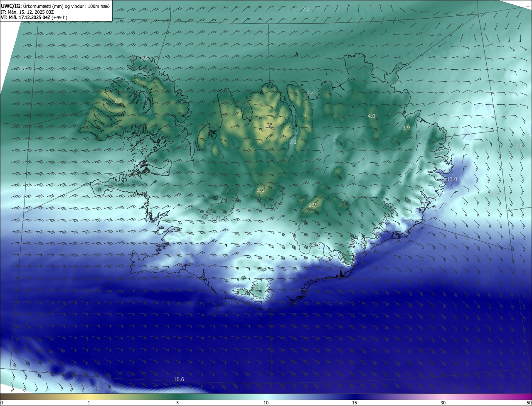Click the 6.4 value label
The width and height of the screenshot is (532, 406).
pos(310,94)
